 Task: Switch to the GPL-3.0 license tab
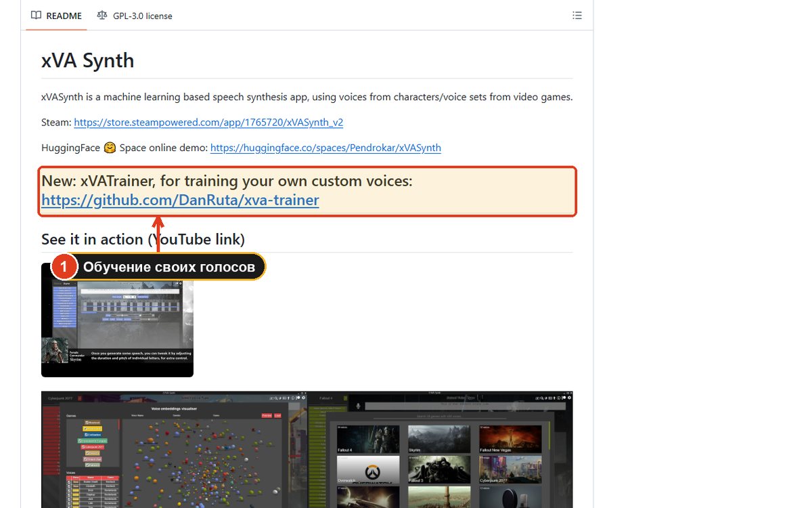(135, 16)
